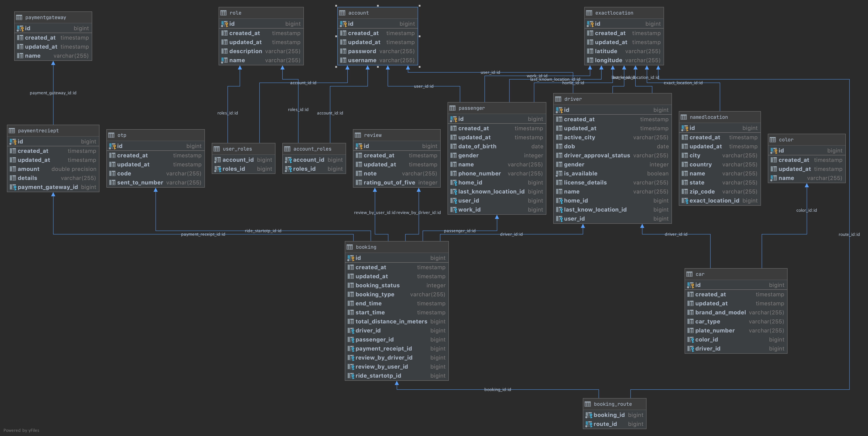Image resolution: width=868 pixels, height=436 pixels.
Task: Click the table icon of the account table
Action: click(342, 13)
